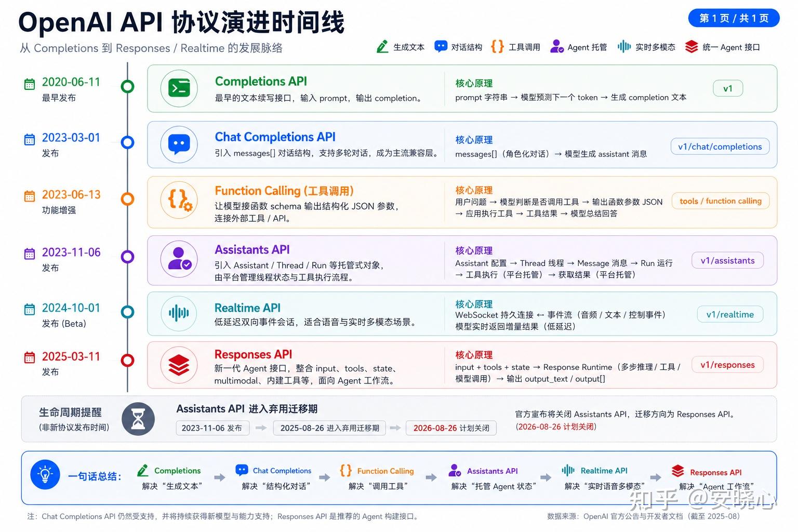This screenshot has width=798, height=532.
Task: Click the waveform icon in the Realtime API card
Action: [179, 313]
